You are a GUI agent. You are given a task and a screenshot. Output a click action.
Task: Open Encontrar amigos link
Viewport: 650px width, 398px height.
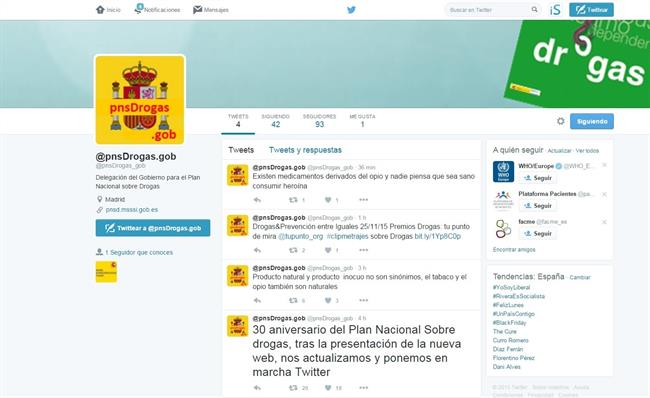point(514,250)
